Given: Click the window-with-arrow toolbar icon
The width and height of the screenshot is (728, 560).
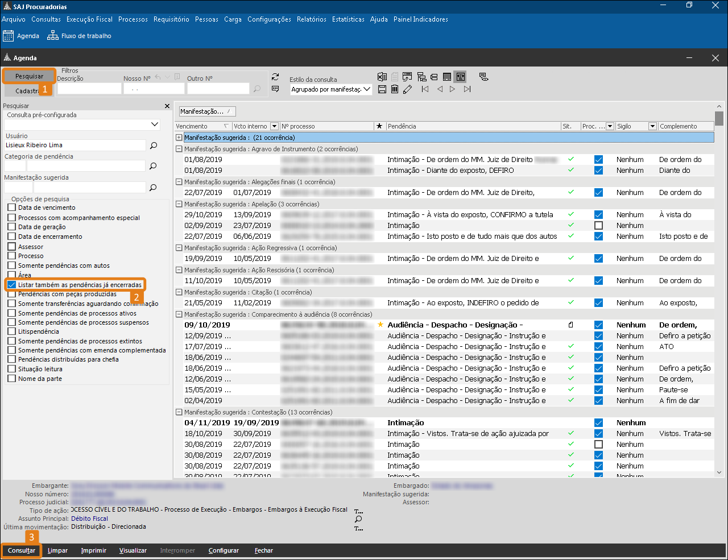Looking at the screenshot, I should coord(408,77).
